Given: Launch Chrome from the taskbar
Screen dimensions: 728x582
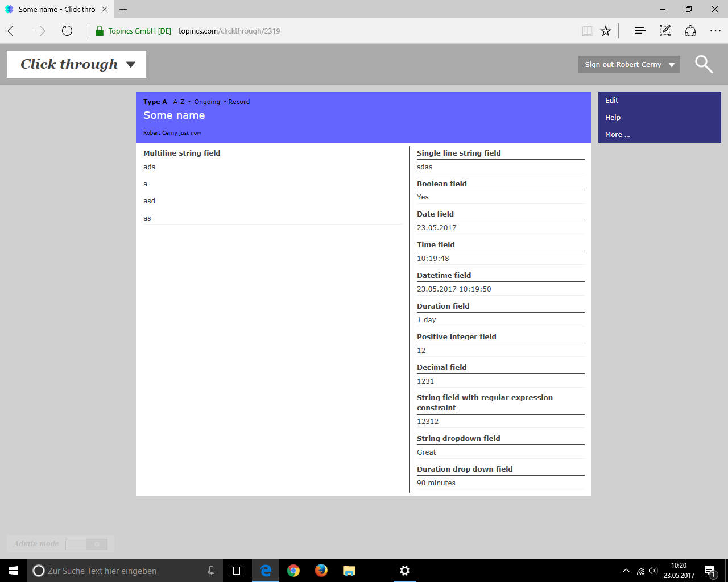Looking at the screenshot, I should (293, 571).
